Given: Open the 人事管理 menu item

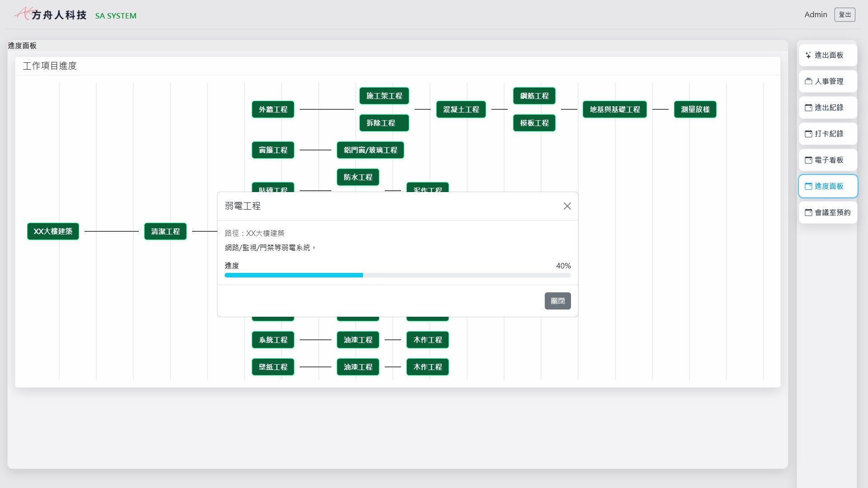Looking at the screenshot, I should [x=828, y=81].
